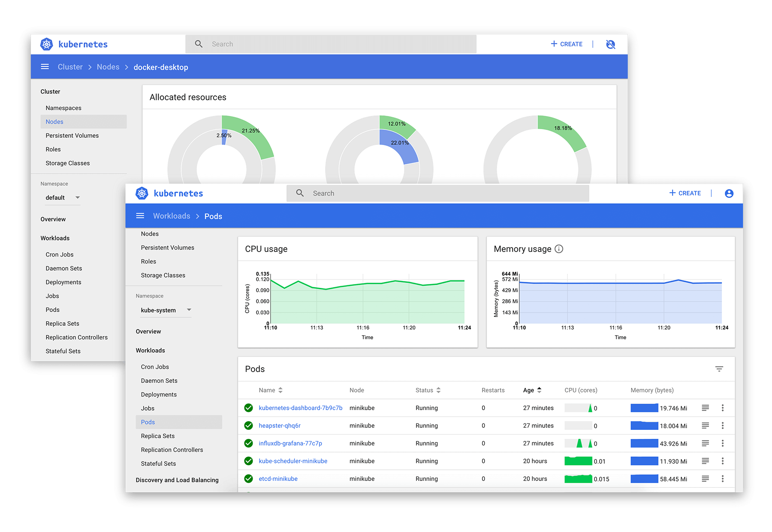
Task: View logs for kube-scheduler-minikube pod
Action: (x=705, y=461)
